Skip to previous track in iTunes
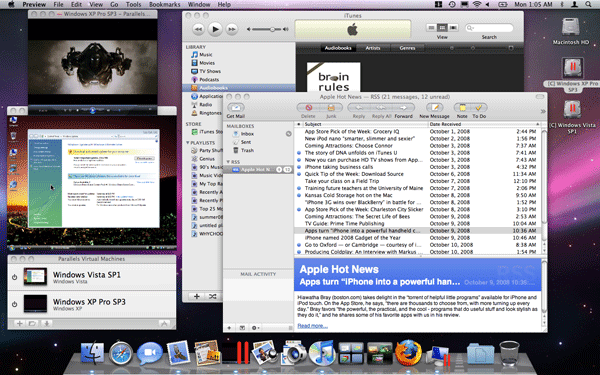The image size is (600, 375). point(198,29)
